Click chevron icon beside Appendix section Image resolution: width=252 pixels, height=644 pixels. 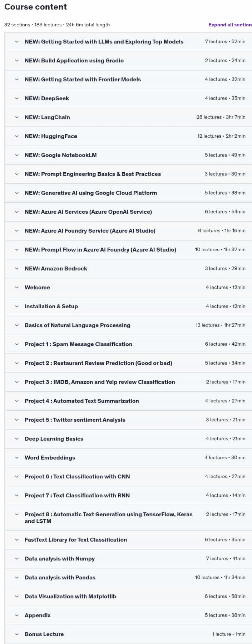tap(17, 615)
